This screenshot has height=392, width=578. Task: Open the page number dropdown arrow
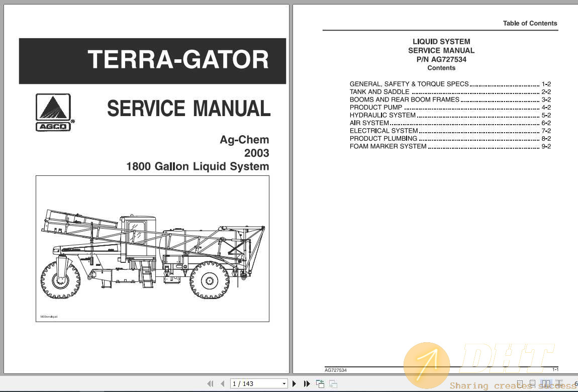(284, 383)
